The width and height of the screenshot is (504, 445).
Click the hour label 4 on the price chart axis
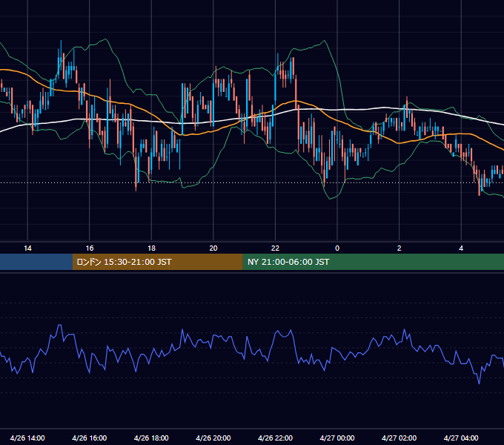[x=461, y=248]
